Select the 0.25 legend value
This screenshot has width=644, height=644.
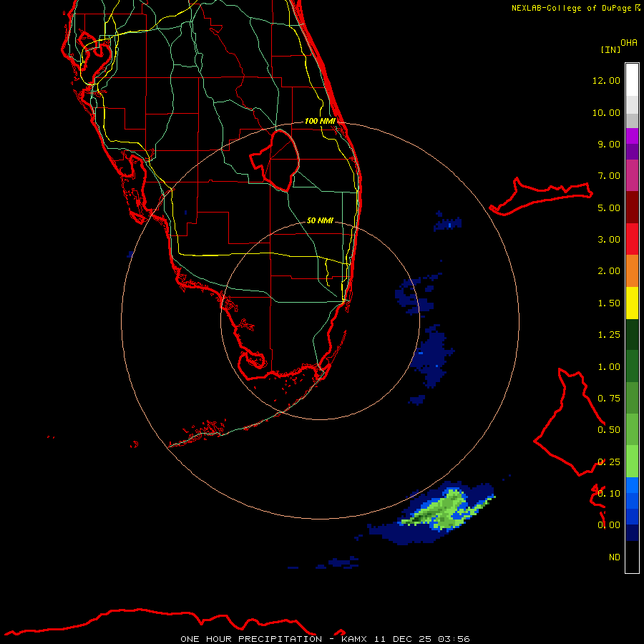coord(609,462)
